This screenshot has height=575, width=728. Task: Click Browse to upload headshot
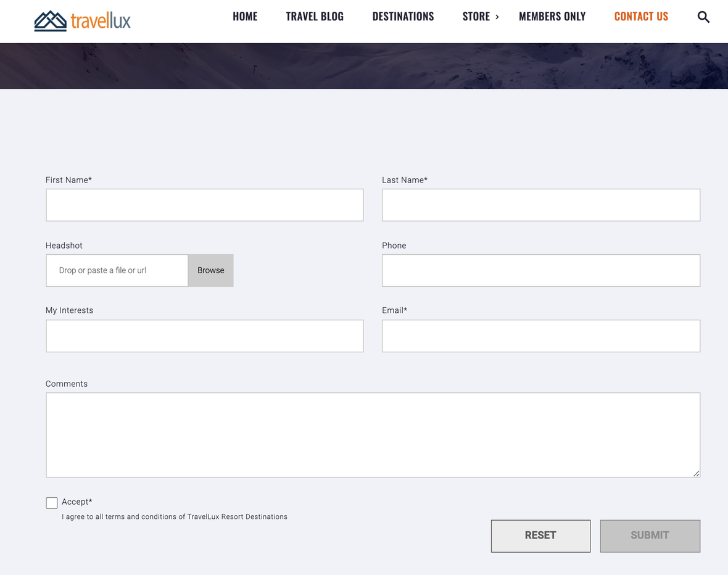[210, 270]
